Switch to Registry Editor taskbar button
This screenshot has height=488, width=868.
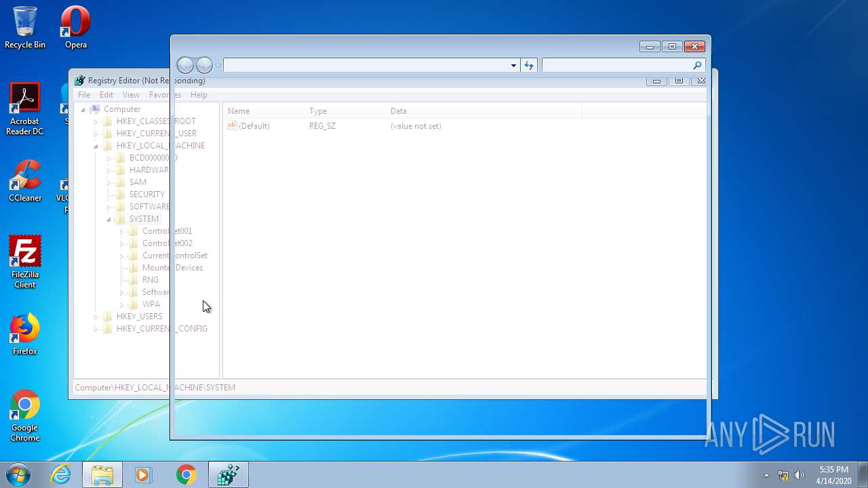click(228, 474)
